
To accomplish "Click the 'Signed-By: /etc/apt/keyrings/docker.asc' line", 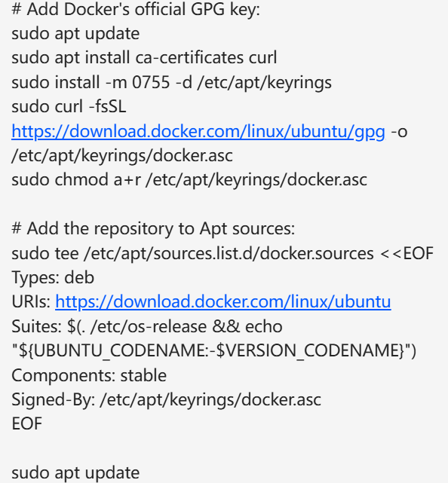I will pos(166,400).
